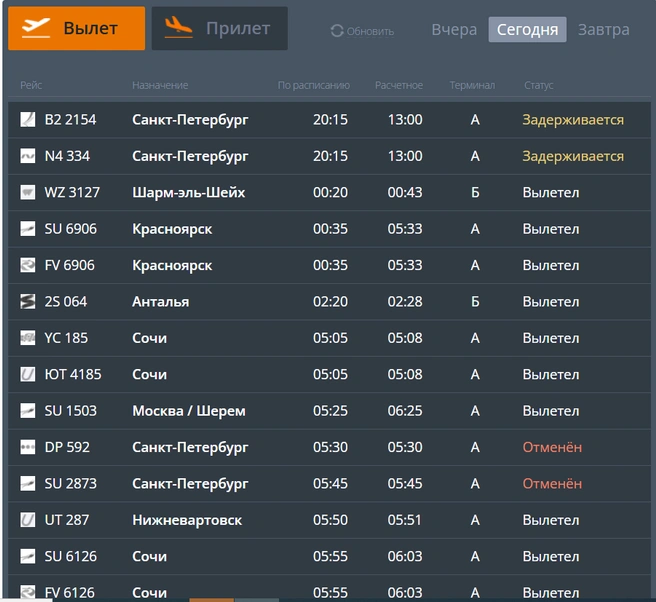Click the airline logo for YC 185
This screenshot has height=602, width=656.
pos(28,338)
